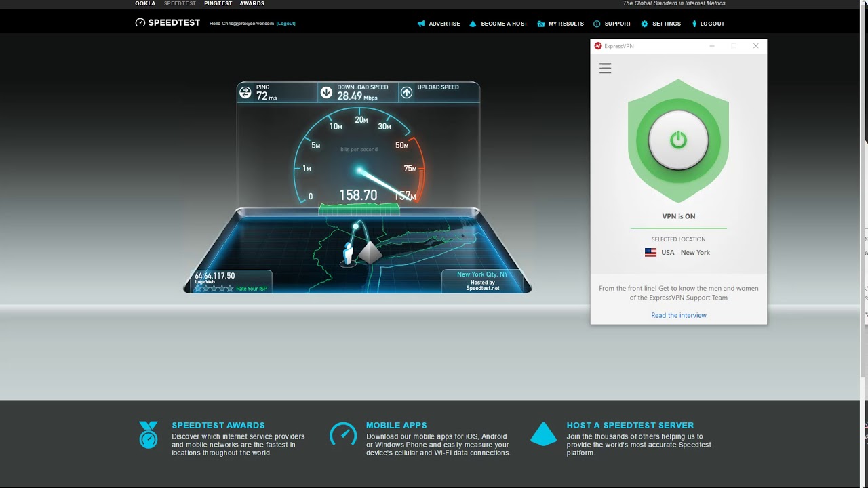Select the USA - New York location
Screen dimensions: 868x488
tap(677, 252)
